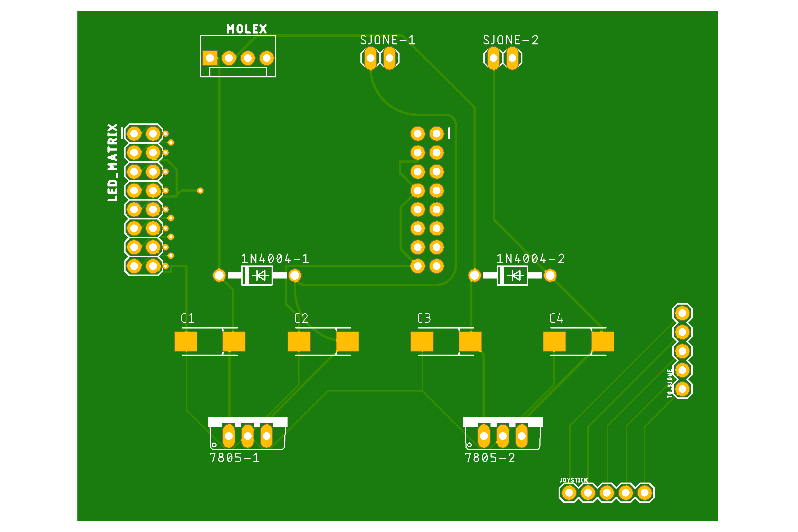Image resolution: width=798 pixels, height=532 pixels.
Task: Click the 1N4004-2 diode label
Action: [531, 259]
